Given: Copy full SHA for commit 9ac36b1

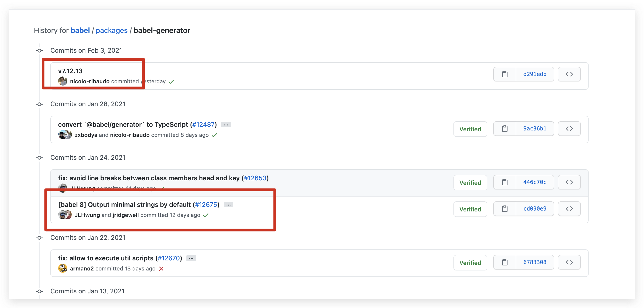Looking at the screenshot, I should click(505, 128).
